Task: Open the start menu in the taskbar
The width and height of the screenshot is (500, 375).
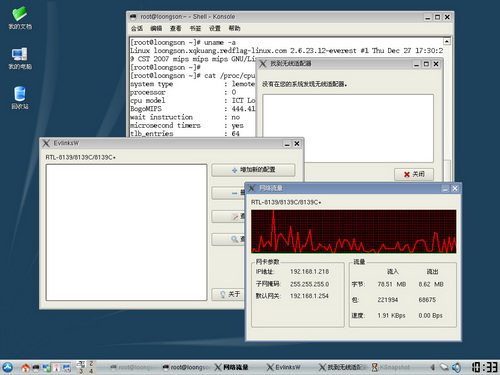Action: (x=7, y=367)
